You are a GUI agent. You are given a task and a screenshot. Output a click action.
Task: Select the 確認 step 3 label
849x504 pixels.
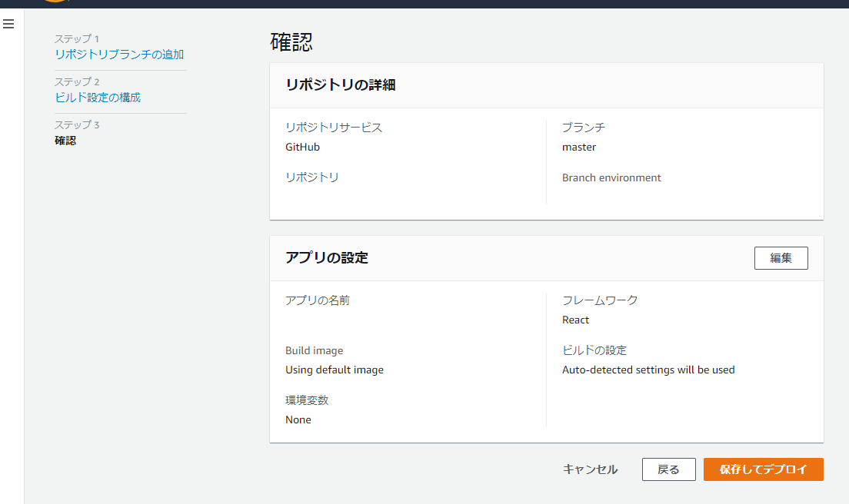65,141
